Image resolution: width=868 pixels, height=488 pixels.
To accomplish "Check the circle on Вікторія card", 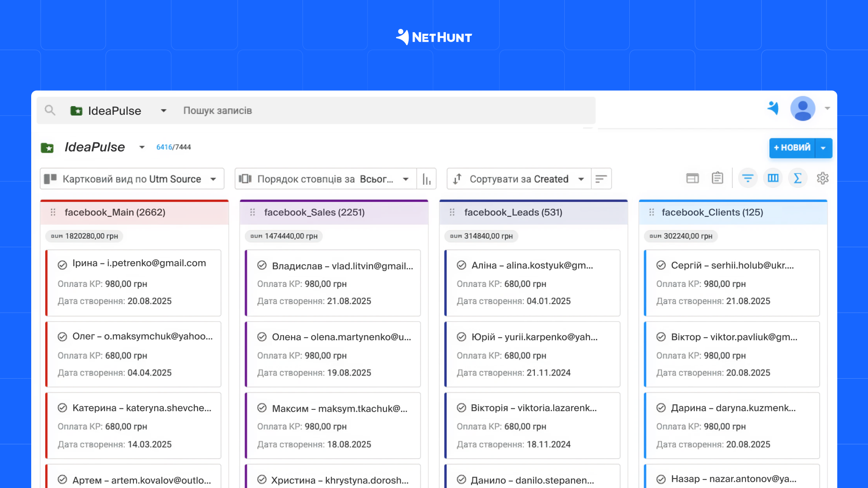I will tap(461, 408).
